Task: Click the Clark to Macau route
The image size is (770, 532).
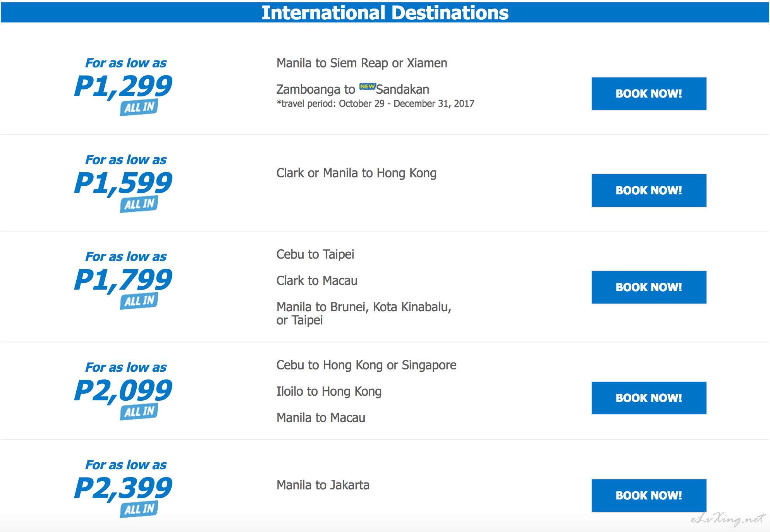Action: pos(317,281)
